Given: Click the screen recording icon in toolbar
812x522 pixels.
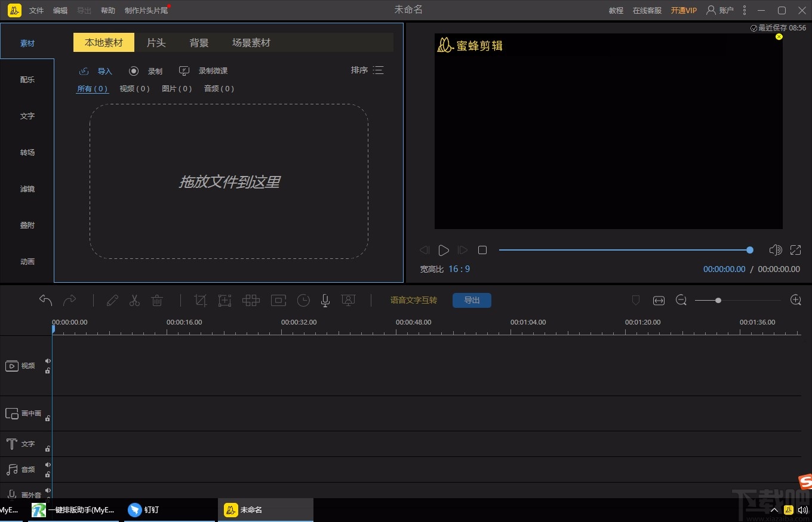Looking at the screenshot, I should [348, 301].
